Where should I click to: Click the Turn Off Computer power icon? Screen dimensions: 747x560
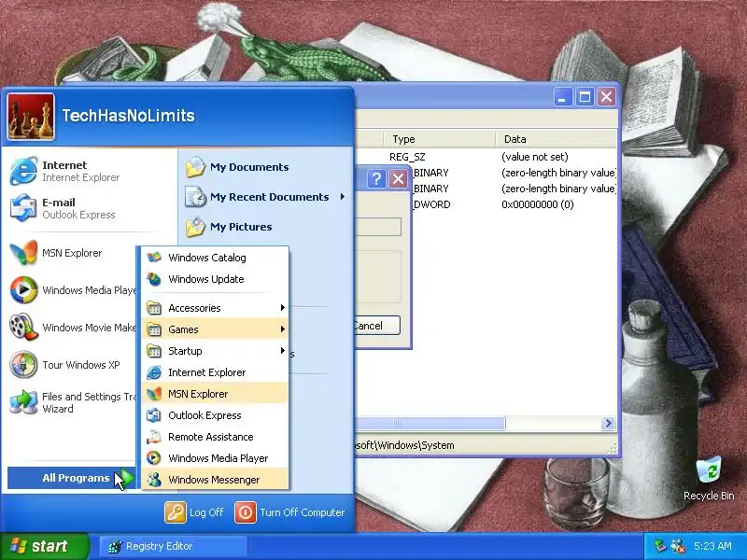(246, 512)
